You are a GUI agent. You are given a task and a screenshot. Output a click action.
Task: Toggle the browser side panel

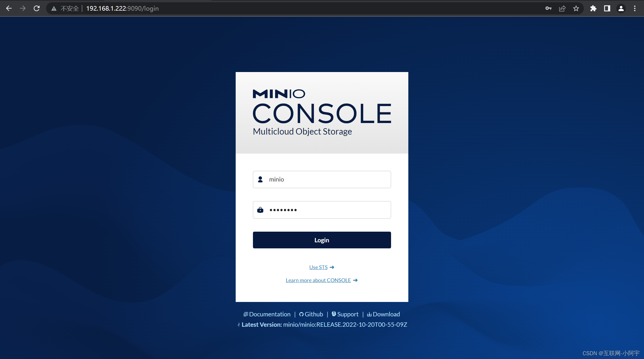click(607, 8)
